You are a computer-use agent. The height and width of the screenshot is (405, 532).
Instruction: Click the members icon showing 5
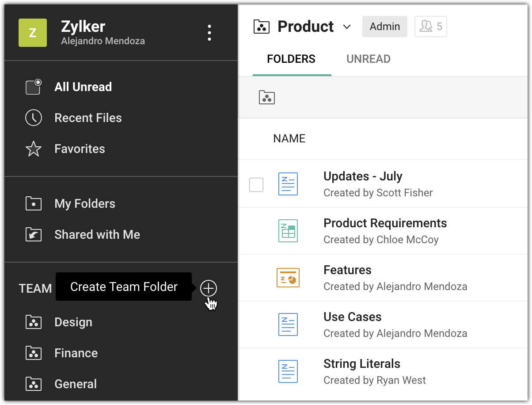430,27
